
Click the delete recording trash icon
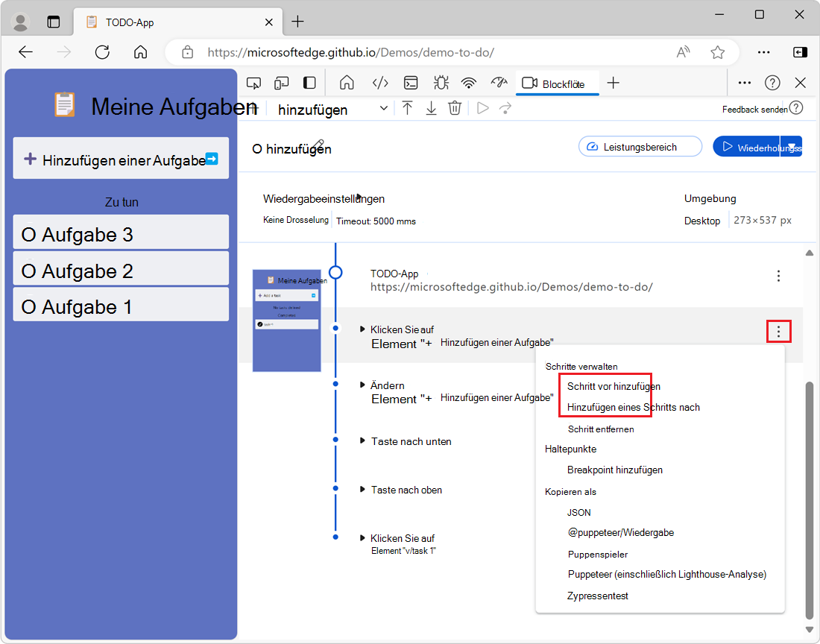coord(455,108)
